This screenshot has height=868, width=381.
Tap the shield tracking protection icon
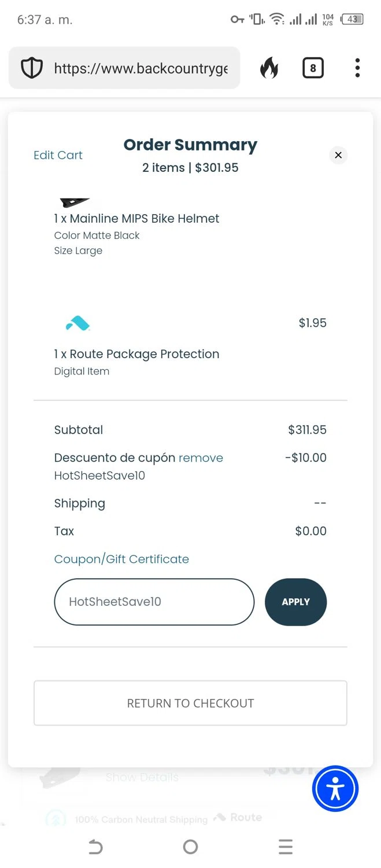32,68
